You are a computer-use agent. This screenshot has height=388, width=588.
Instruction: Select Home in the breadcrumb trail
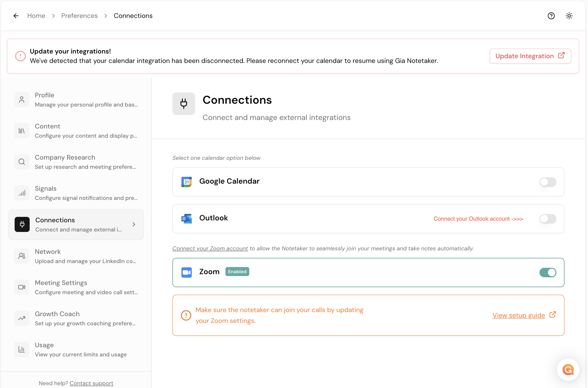click(x=36, y=16)
